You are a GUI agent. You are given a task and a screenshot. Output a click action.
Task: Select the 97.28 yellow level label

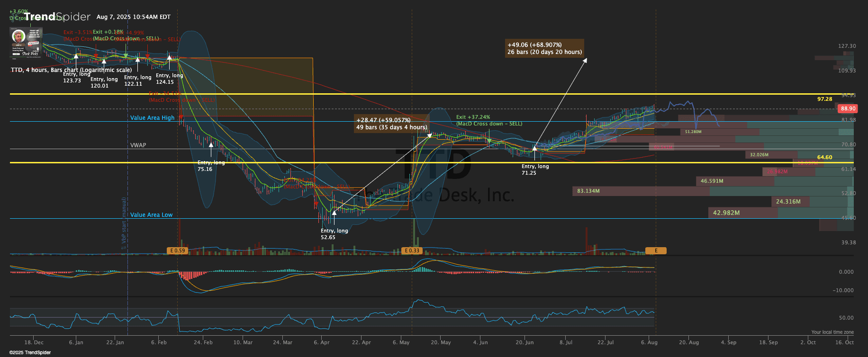(x=824, y=99)
